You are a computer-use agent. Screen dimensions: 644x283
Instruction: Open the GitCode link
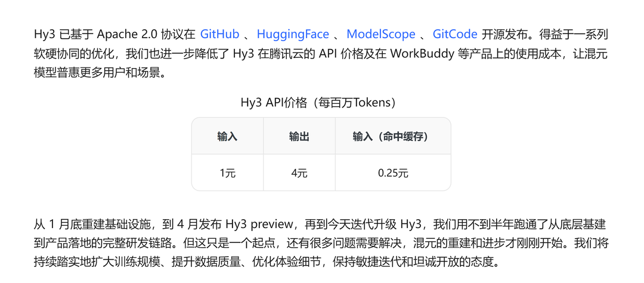454,34
